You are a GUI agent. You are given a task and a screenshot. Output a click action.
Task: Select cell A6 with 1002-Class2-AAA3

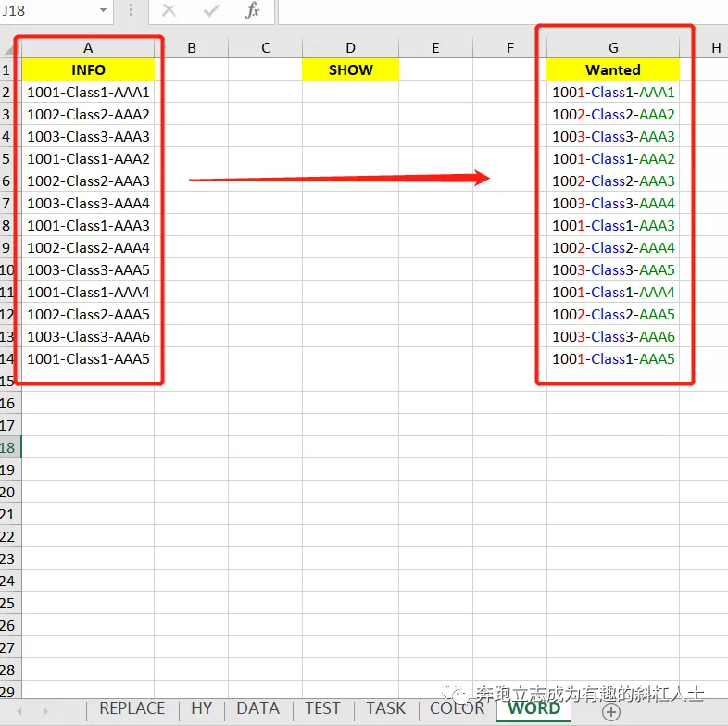tap(88, 181)
